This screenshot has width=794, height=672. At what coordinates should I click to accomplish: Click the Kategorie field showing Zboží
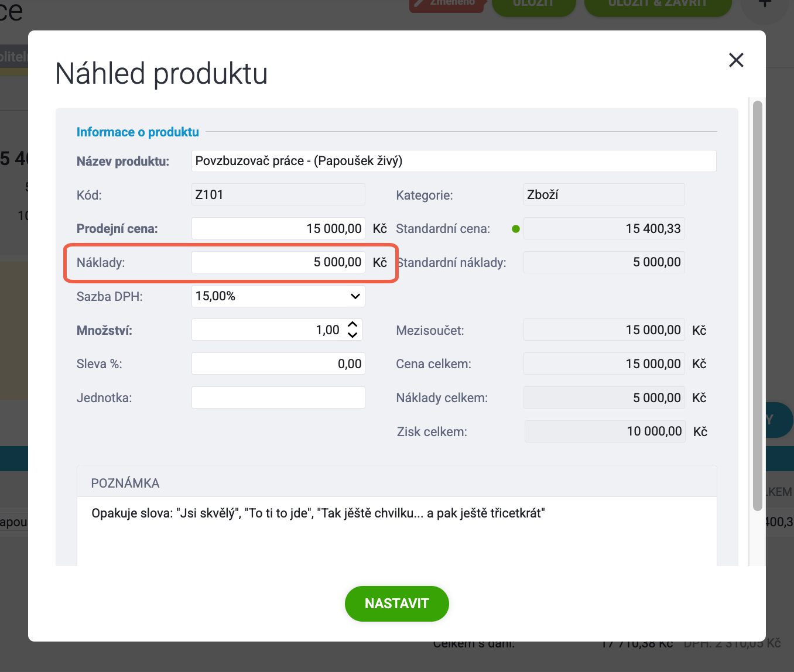tap(604, 194)
